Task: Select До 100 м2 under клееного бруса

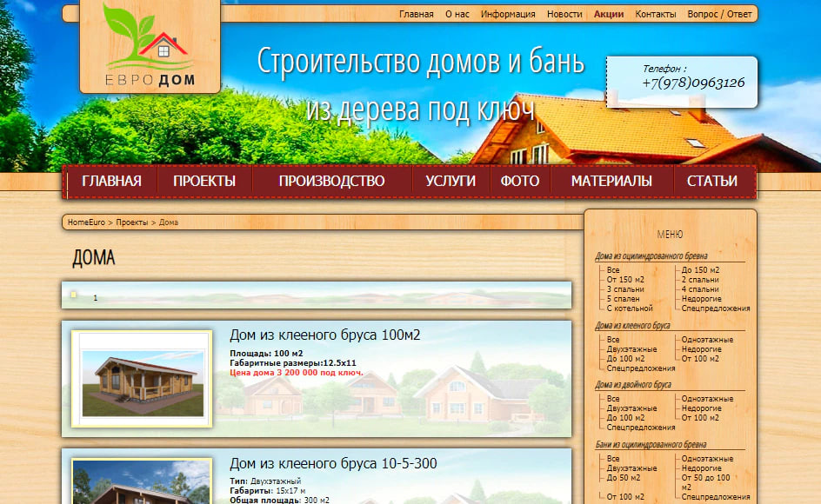Action: click(x=625, y=359)
